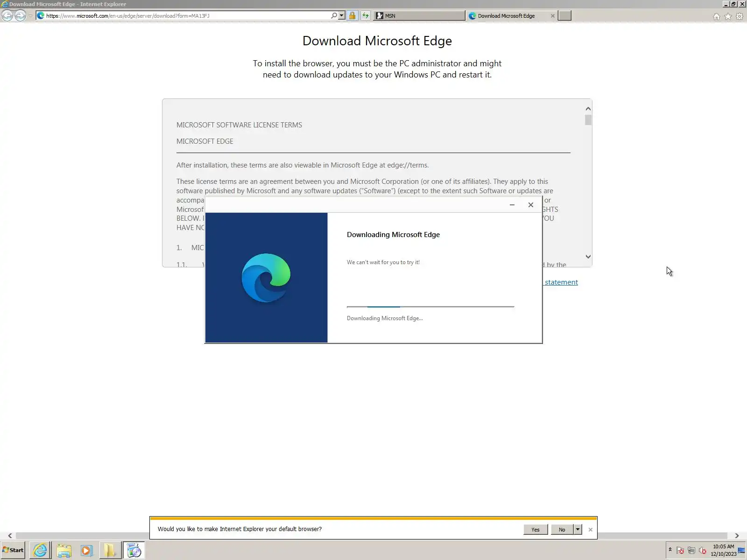The height and width of the screenshot is (560, 747).
Task: Open the Action Center flag icon
Action: pyautogui.click(x=680, y=551)
